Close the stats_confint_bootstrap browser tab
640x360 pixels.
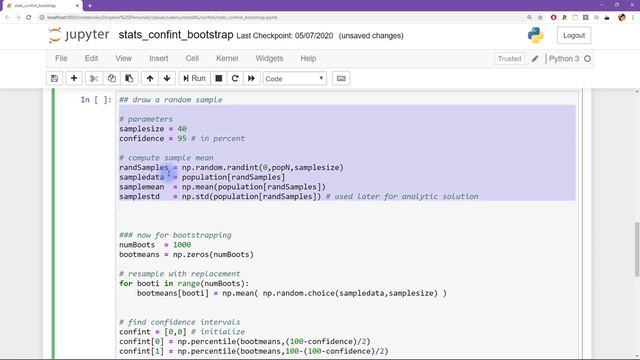click(78, 6)
